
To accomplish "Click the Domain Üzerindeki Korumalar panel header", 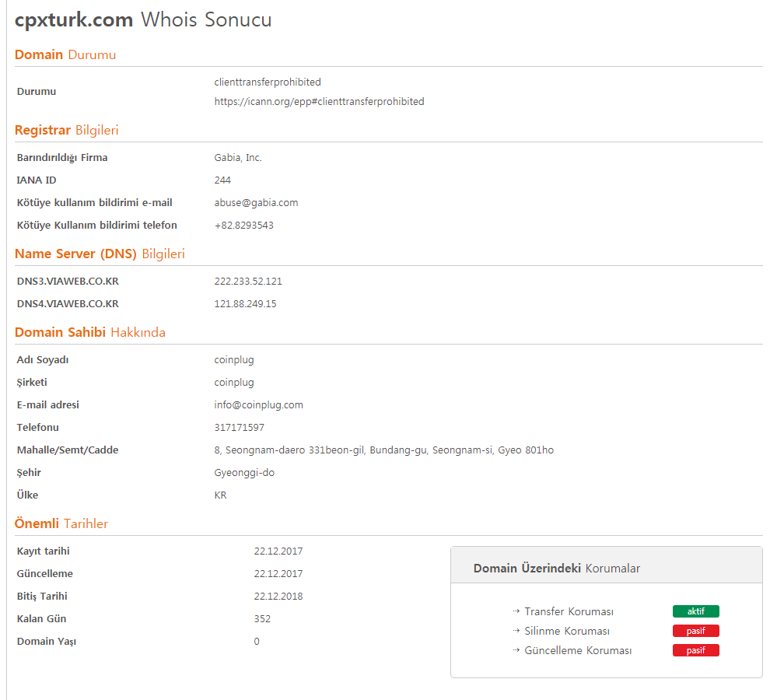I will (556, 569).
